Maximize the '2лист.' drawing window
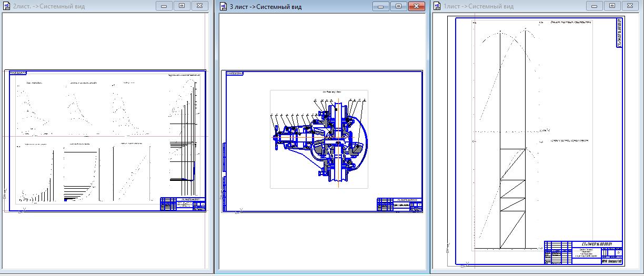644x276 pixels. (x=182, y=6)
